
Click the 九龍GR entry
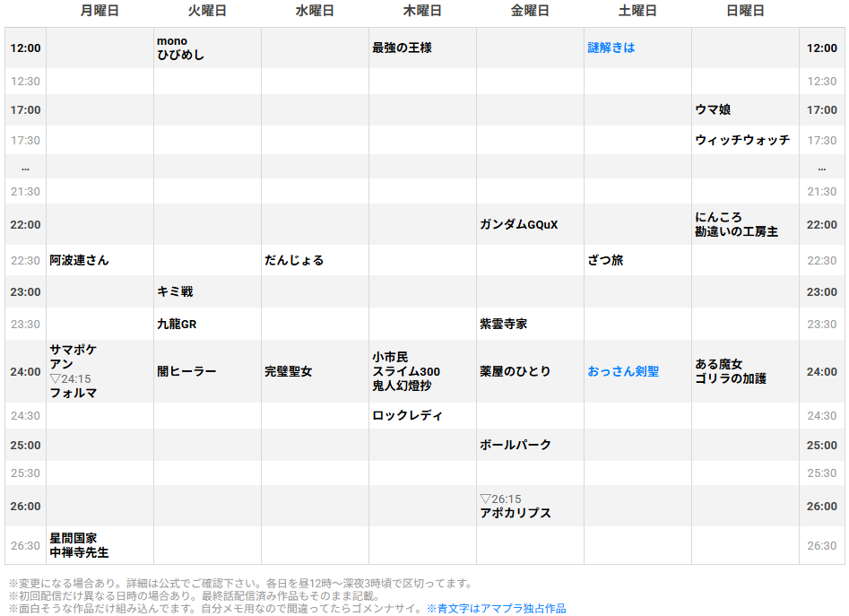pyautogui.click(x=177, y=325)
